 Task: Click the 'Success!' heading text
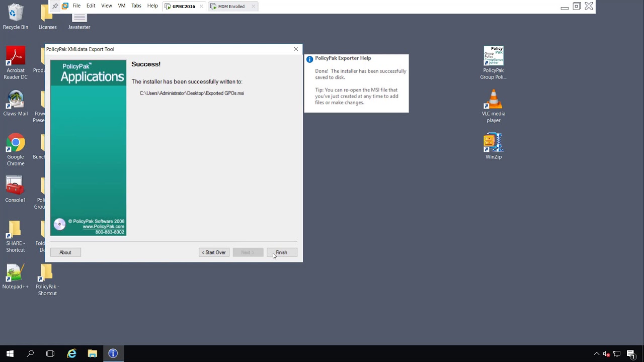tap(146, 64)
